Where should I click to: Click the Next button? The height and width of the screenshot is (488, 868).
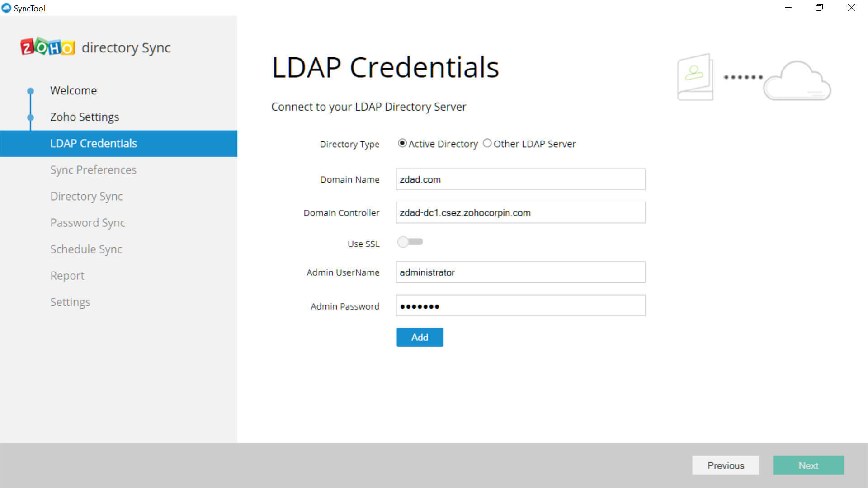808,465
